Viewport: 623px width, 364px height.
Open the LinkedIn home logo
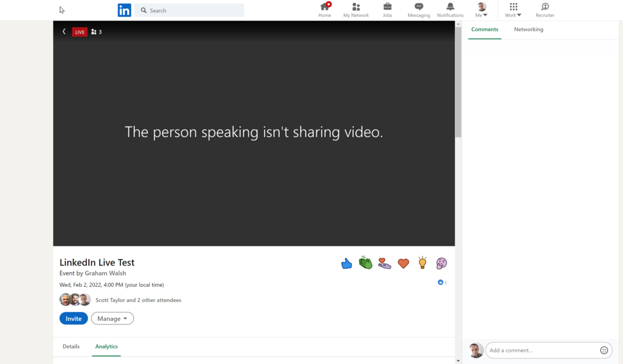click(x=124, y=10)
